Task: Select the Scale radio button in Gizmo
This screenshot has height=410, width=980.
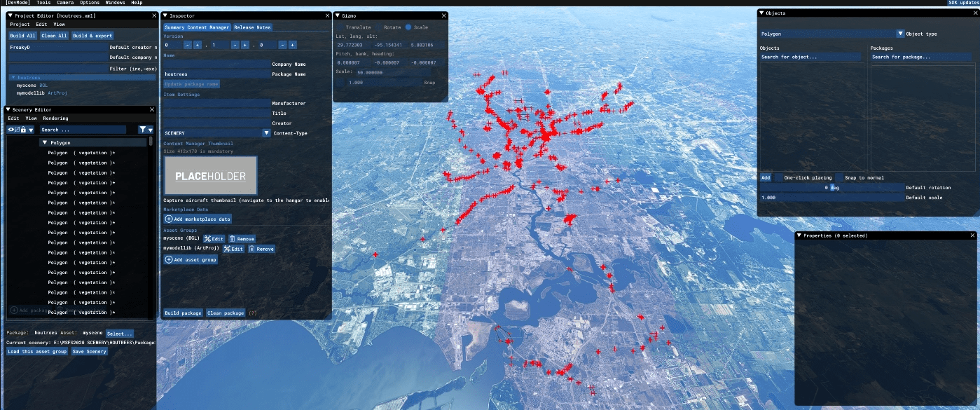Action: [x=408, y=27]
